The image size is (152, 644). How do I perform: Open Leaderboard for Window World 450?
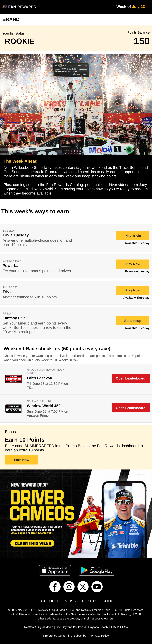pos(131,408)
